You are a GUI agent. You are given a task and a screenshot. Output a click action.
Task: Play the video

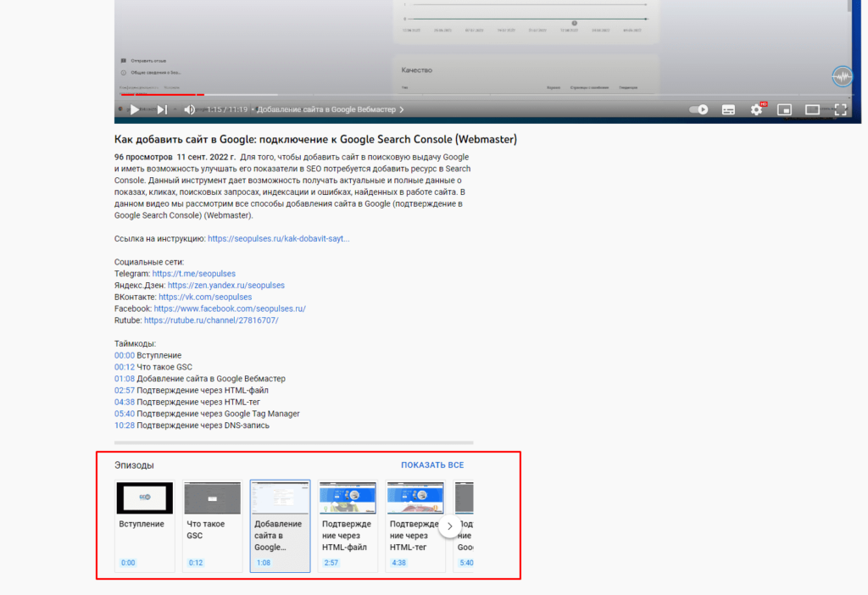pyautogui.click(x=135, y=109)
